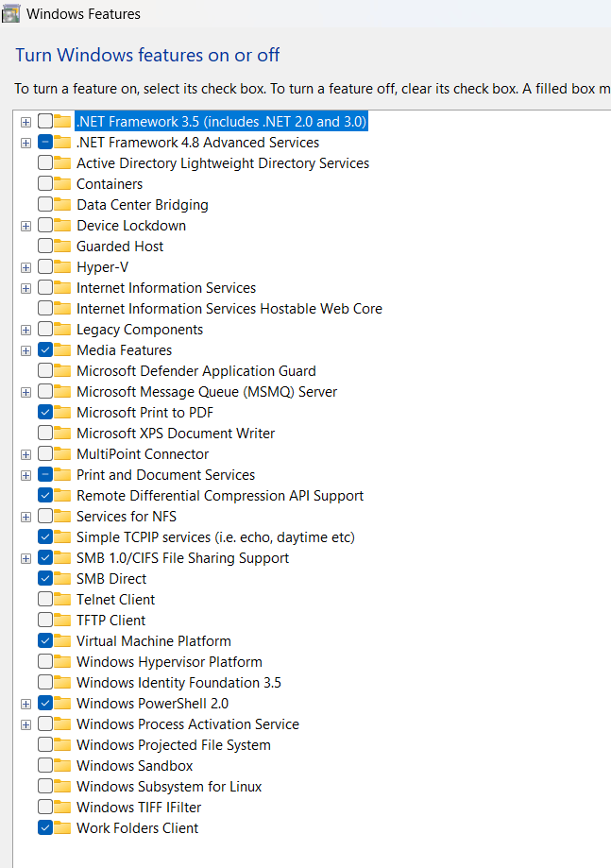The image size is (611, 868).
Task: Click folder icon beside Windows TIFF IFilter
Action: (62, 808)
